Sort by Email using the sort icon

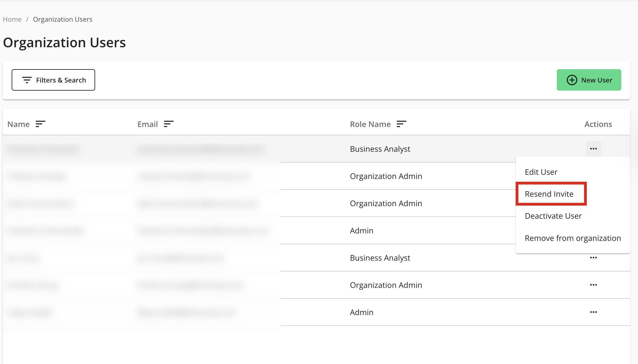point(169,124)
